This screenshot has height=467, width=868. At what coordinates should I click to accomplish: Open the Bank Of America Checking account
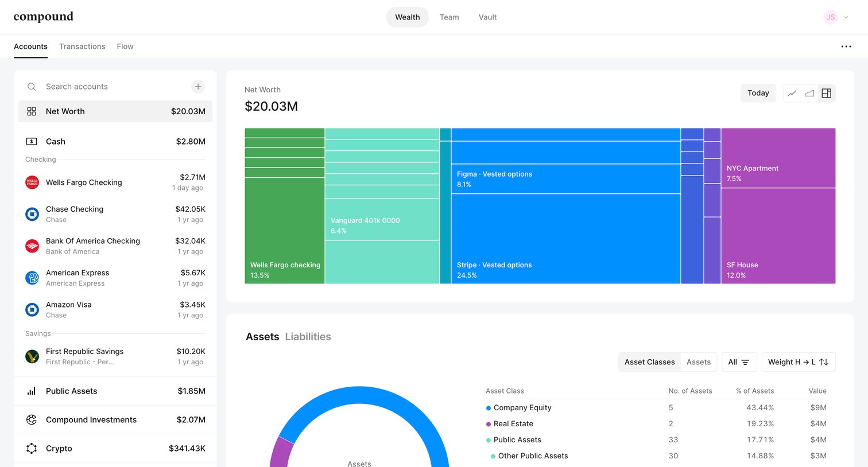pyautogui.click(x=115, y=246)
